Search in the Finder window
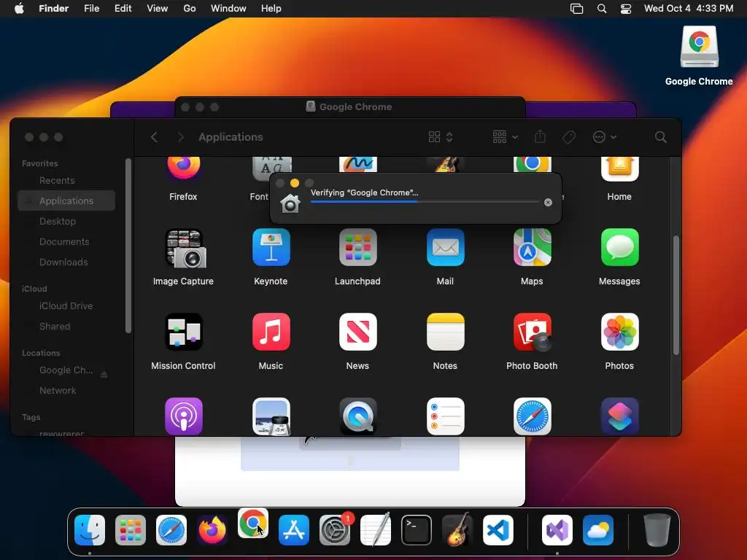Image resolution: width=747 pixels, height=560 pixels. tap(660, 137)
